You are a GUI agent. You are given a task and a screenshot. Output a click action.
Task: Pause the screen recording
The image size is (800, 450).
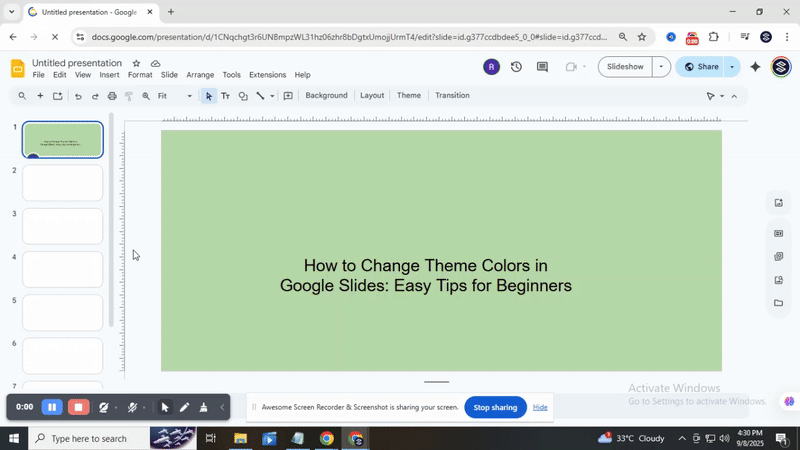pyautogui.click(x=52, y=407)
